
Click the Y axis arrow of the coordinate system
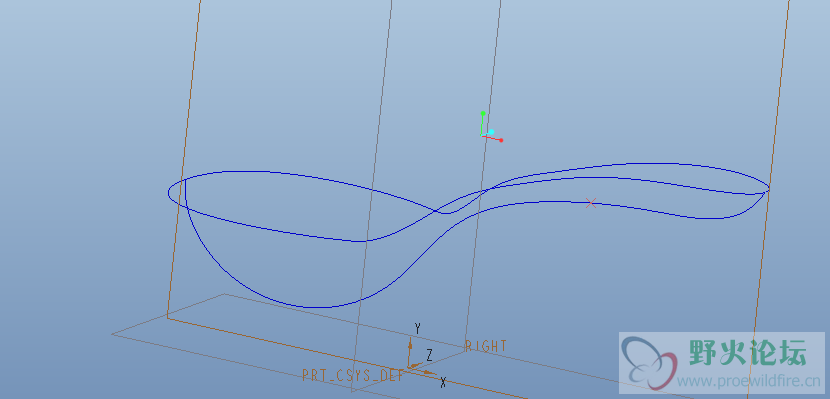click(x=410, y=343)
